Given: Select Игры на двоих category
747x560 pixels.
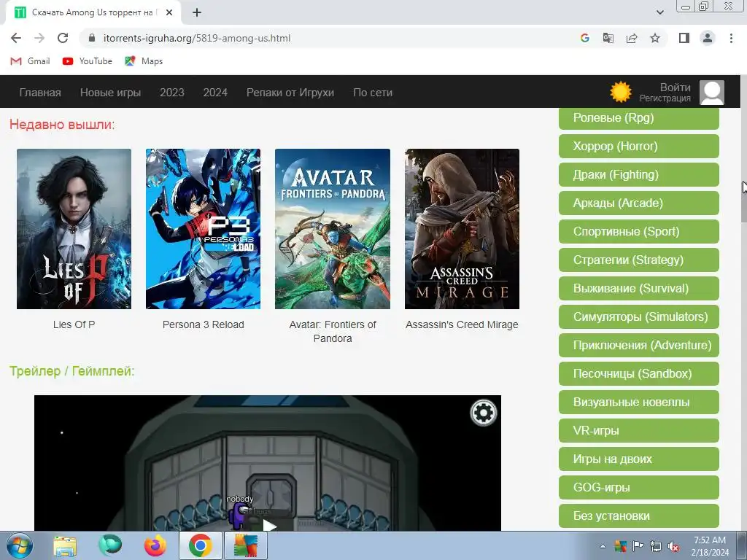Looking at the screenshot, I should [x=639, y=459].
